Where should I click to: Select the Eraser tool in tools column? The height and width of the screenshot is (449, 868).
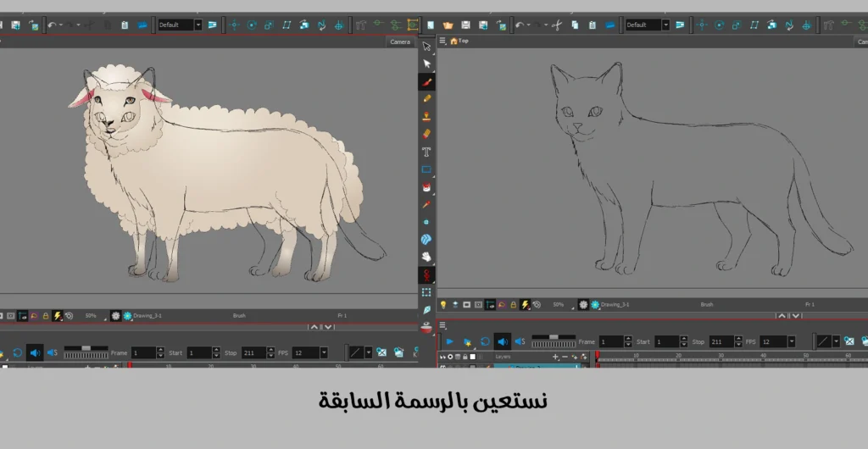[426, 134]
